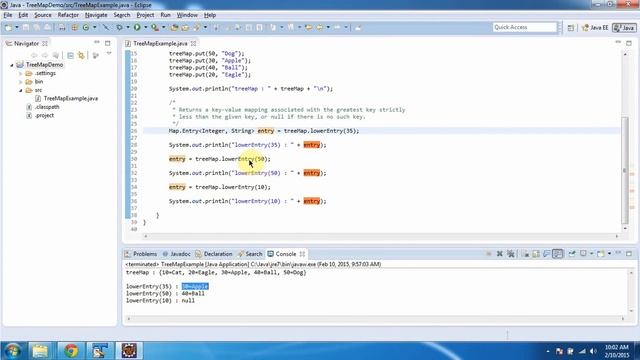The height and width of the screenshot is (360, 640).
Task: Click the Clear Console icon
Action: (526, 254)
